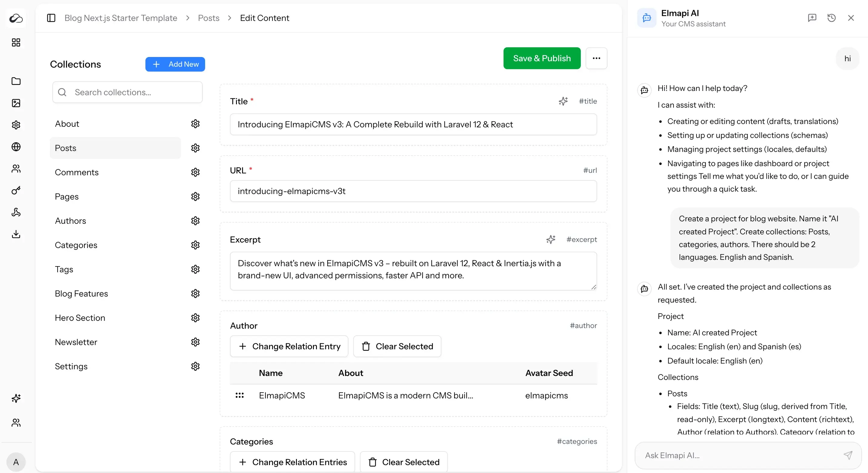Go to Blog Next.js Starter Template breadcrumb

pyautogui.click(x=121, y=18)
